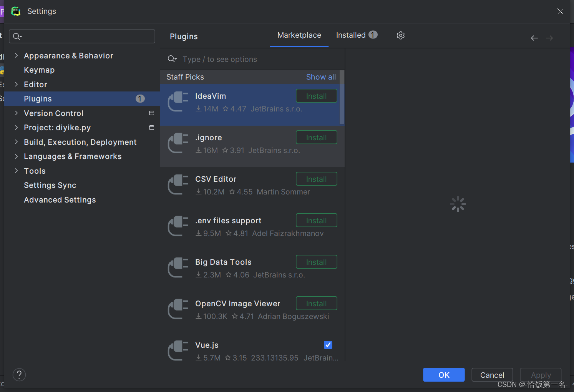
Task: Focus the settings search field
Action: 82,37
